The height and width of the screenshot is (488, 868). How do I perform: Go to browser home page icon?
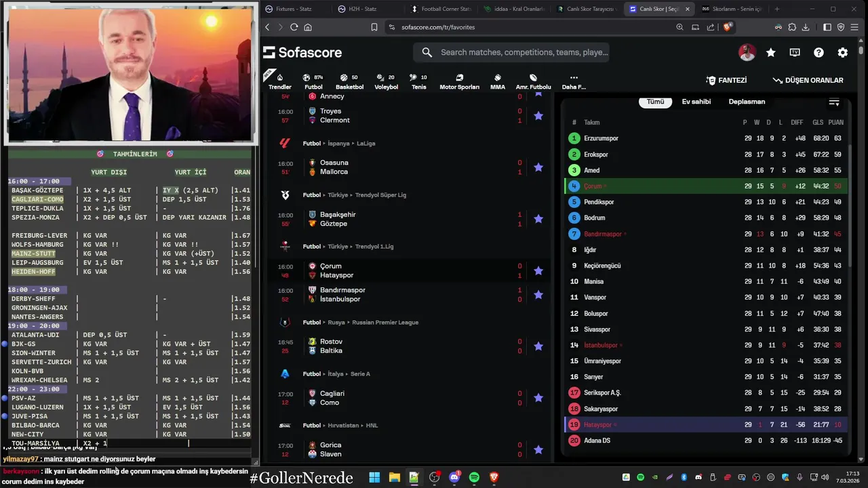point(308,27)
